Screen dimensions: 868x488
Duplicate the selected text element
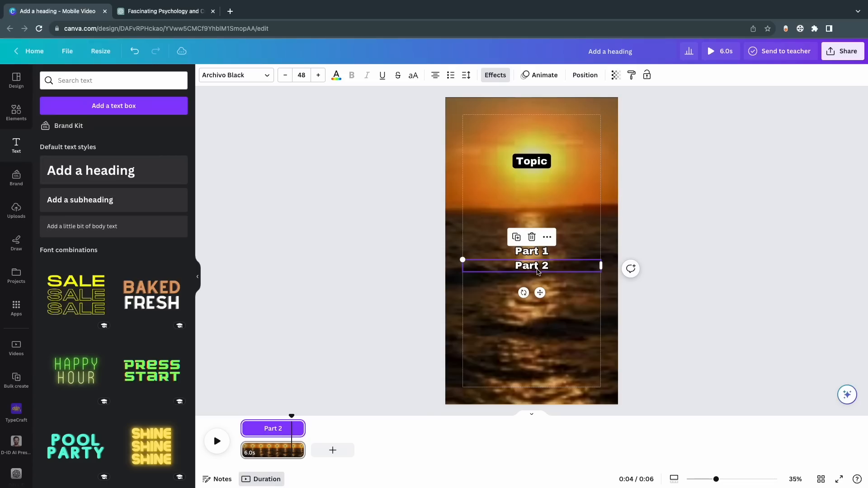(x=516, y=237)
